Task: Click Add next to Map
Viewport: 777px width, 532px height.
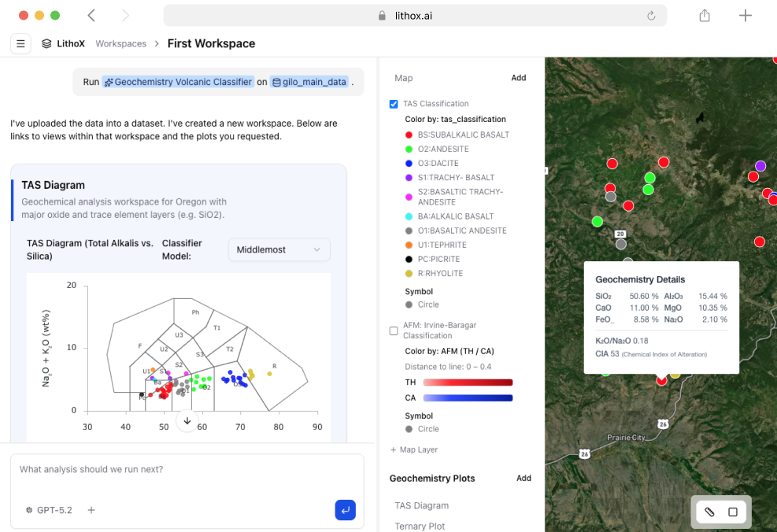Action: 518,78
